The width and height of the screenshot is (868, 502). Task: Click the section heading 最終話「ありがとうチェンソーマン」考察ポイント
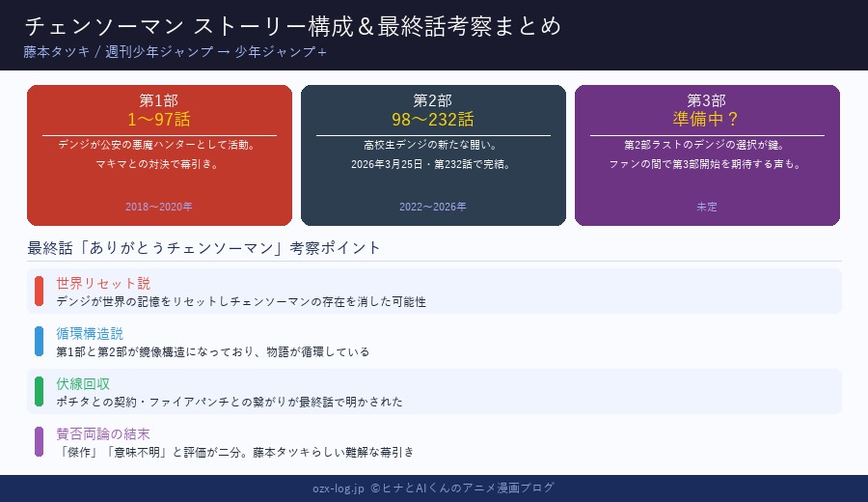coord(203,248)
